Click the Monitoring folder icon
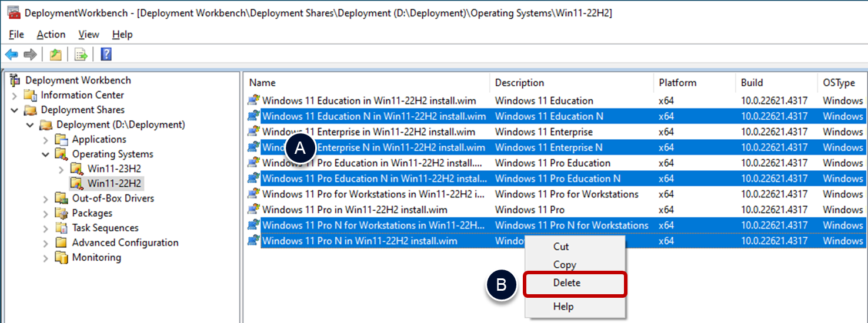Screen dimensions: 868x323 pyautogui.click(x=61, y=257)
